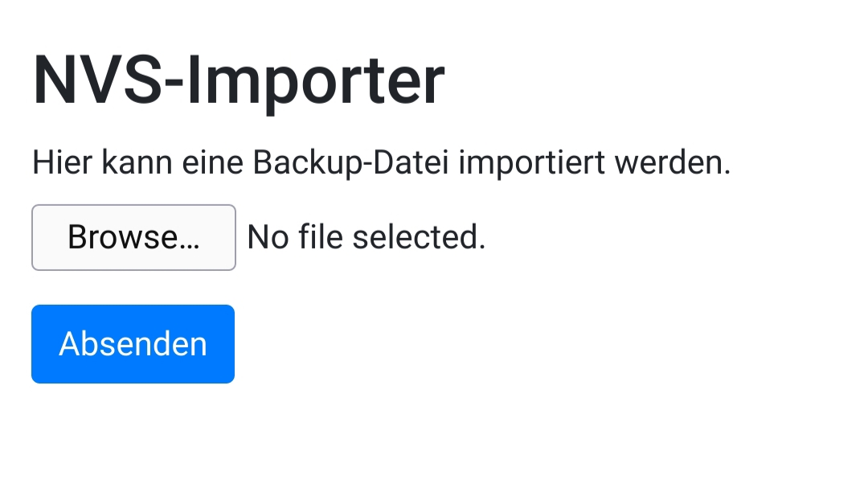Send the import using Absenden
868x484 pixels.
pyautogui.click(x=133, y=344)
